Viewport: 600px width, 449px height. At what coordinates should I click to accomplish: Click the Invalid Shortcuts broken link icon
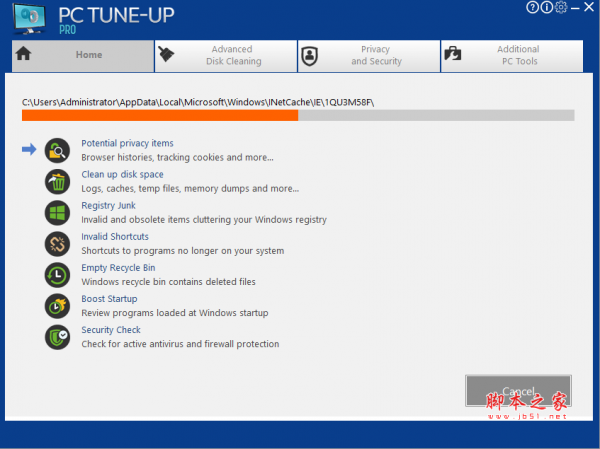pyautogui.click(x=57, y=244)
